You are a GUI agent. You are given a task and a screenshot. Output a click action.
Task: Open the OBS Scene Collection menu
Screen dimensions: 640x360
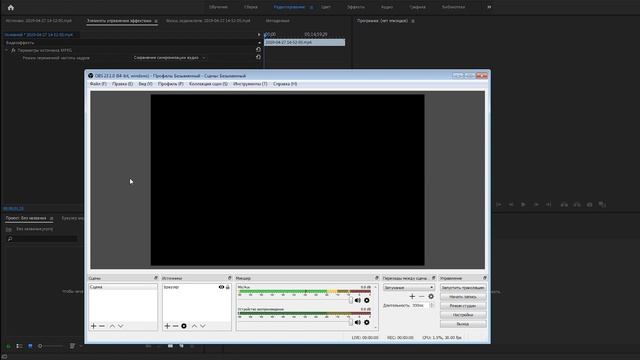[x=209, y=84]
